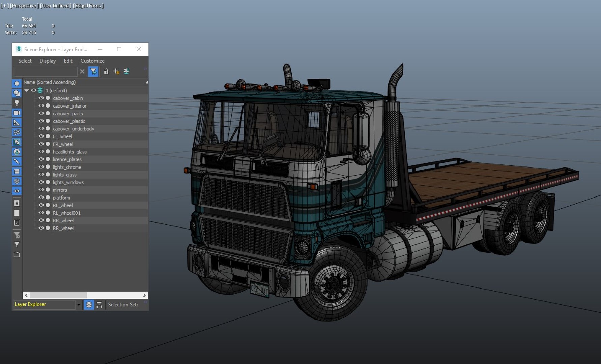Select the mirrors object row

coord(85,190)
